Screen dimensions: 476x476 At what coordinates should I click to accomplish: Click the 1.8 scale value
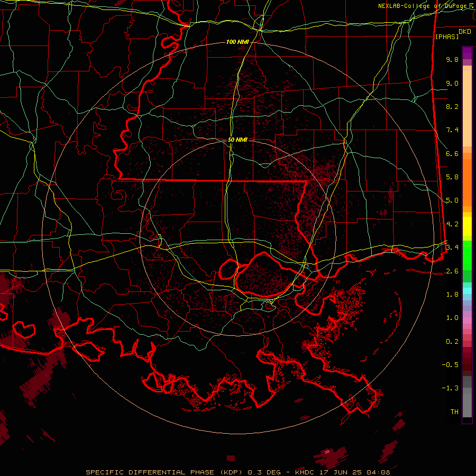[452, 295]
